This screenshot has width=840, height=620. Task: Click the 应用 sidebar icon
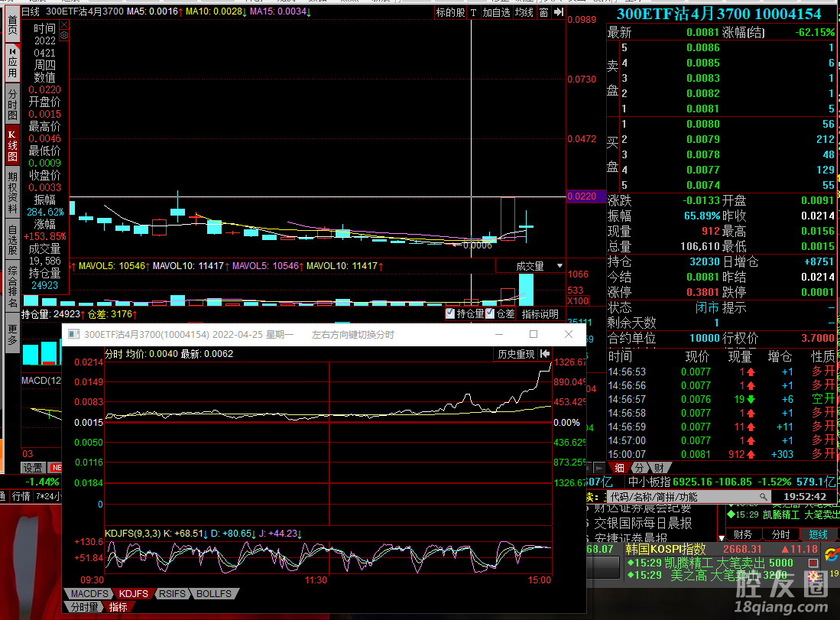click(x=12, y=61)
